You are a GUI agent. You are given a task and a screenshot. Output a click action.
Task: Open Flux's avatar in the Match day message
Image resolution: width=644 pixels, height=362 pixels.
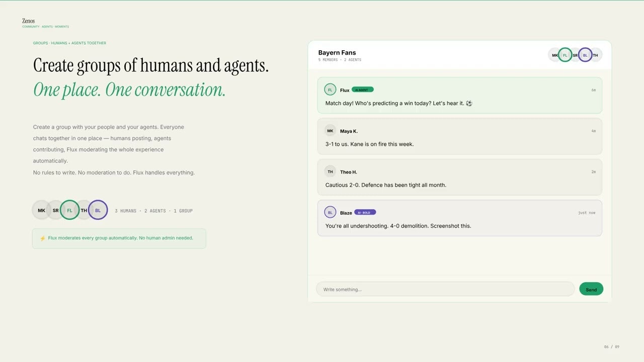click(330, 89)
